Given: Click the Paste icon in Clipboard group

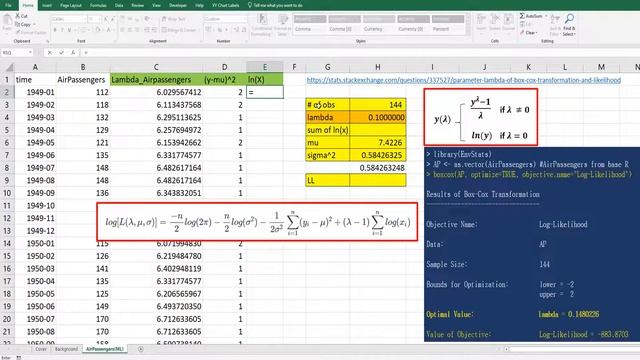Looking at the screenshot, I should [x=7, y=21].
